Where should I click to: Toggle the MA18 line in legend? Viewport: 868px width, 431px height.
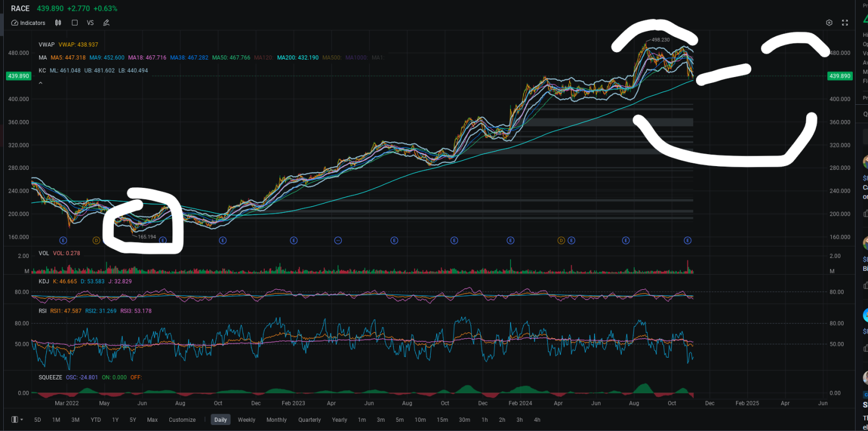(147, 58)
